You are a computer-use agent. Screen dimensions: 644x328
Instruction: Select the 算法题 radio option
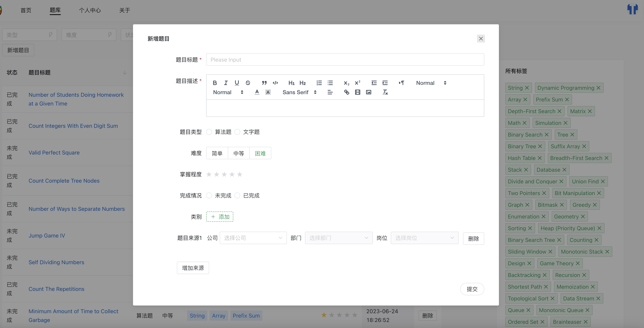(209, 132)
